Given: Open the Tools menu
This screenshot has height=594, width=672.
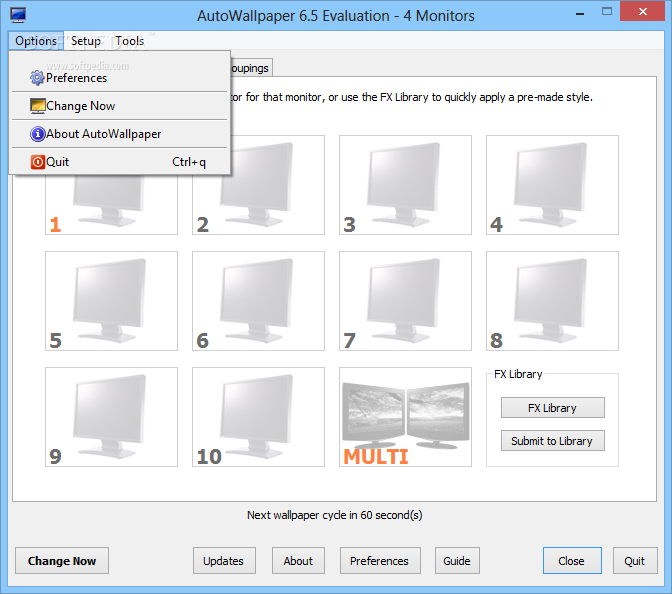Looking at the screenshot, I should [129, 41].
